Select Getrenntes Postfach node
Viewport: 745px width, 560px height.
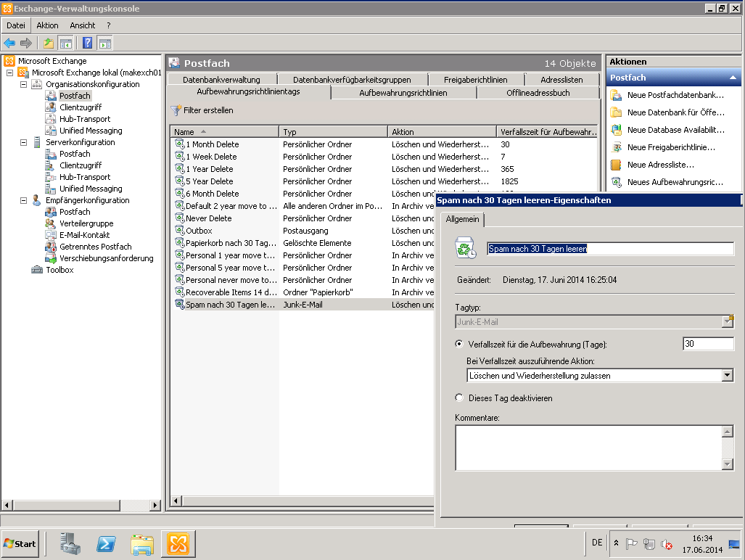pos(95,247)
